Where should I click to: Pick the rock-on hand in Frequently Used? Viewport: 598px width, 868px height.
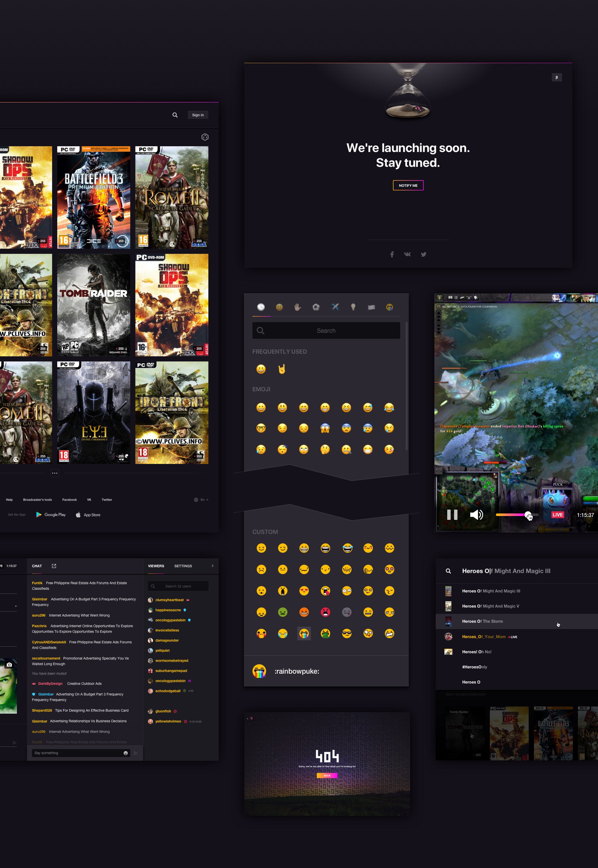pyautogui.click(x=282, y=369)
